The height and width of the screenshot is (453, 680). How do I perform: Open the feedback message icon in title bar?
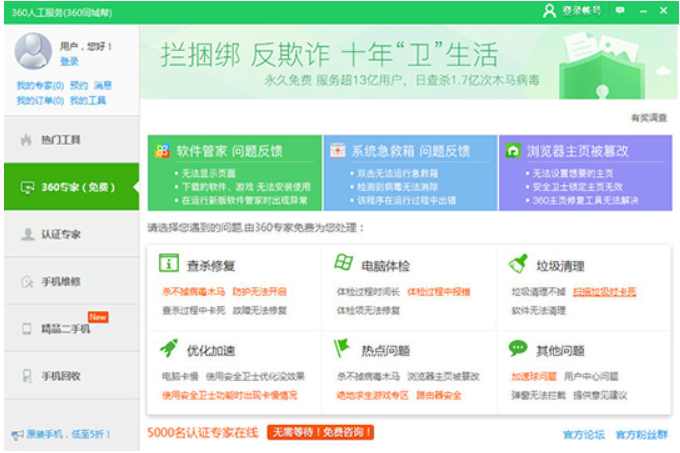(620, 10)
